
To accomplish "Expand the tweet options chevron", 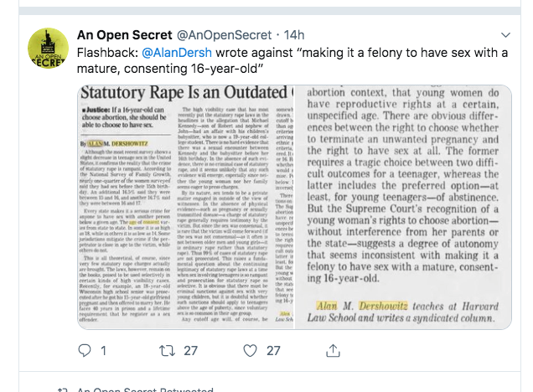I will click(506, 35).
